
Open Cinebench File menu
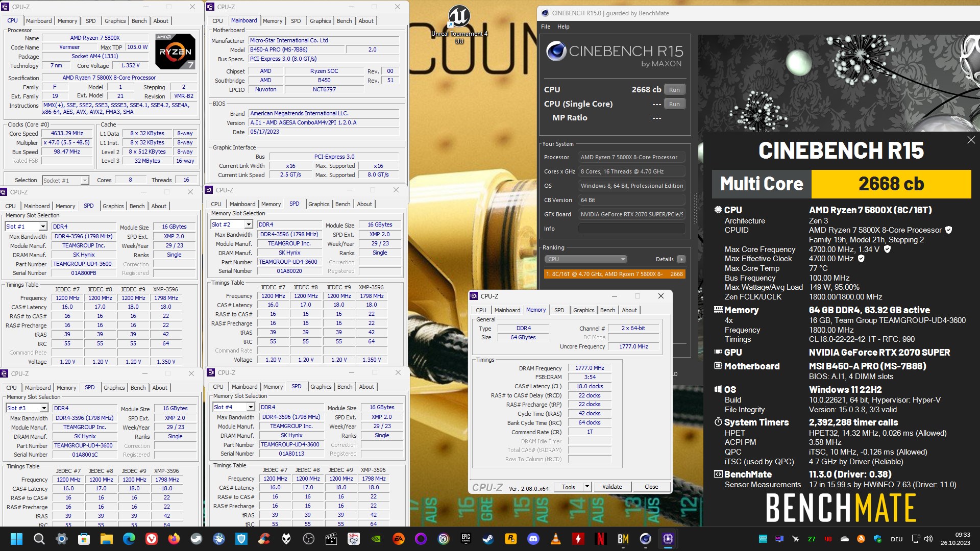point(546,27)
